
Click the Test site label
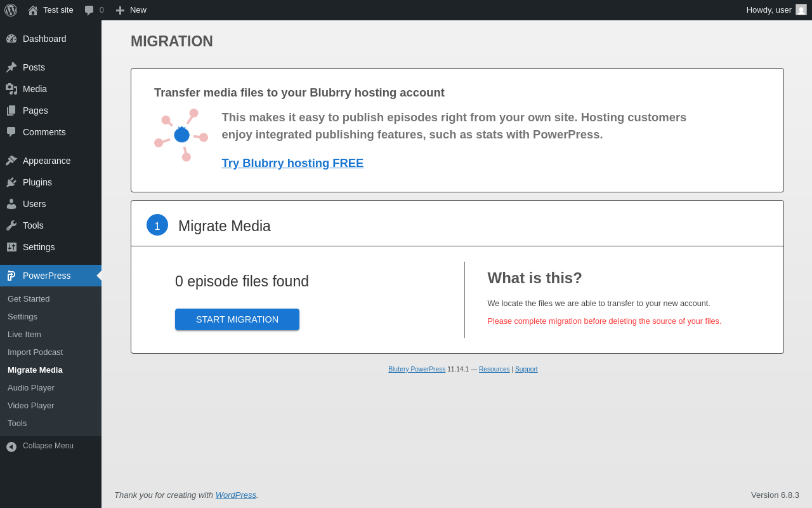58,10
